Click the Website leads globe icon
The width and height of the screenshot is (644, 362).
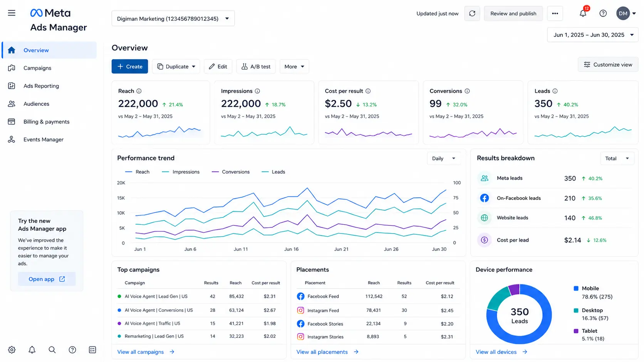point(485,218)
